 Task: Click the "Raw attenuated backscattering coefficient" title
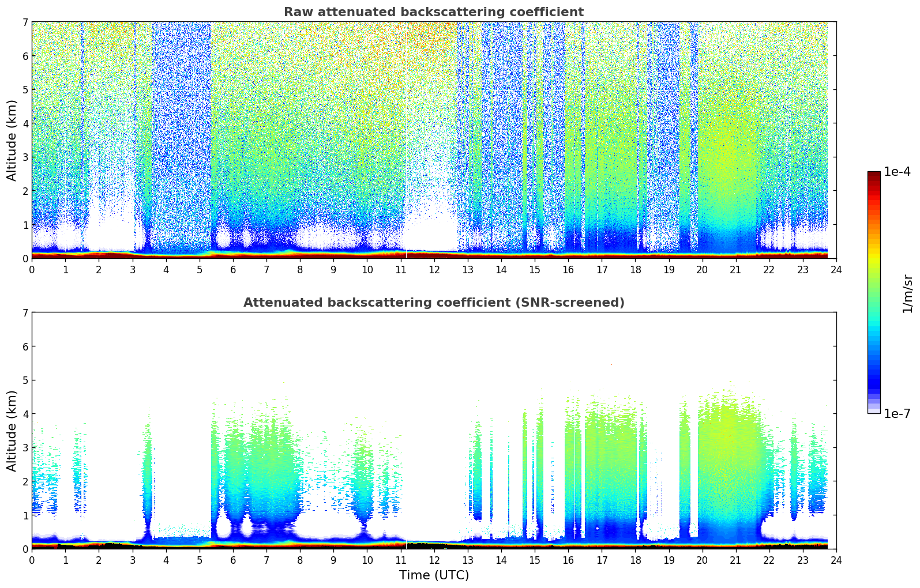(x=434, y=12)
